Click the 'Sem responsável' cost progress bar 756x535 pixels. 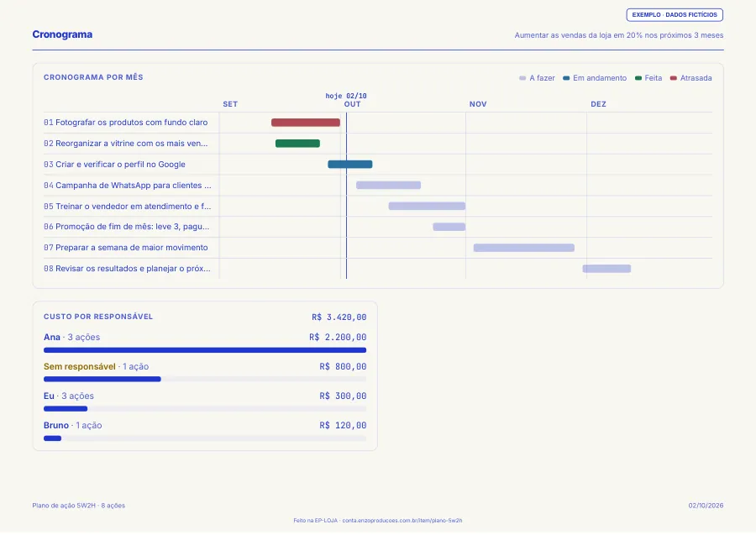coord(205,380)
